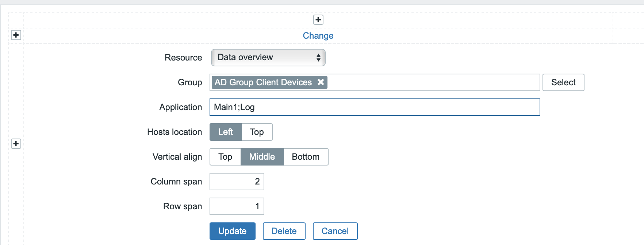
Task: Choose Top for Vertical align
Action: pyautogui.click(x=225, y=157)
